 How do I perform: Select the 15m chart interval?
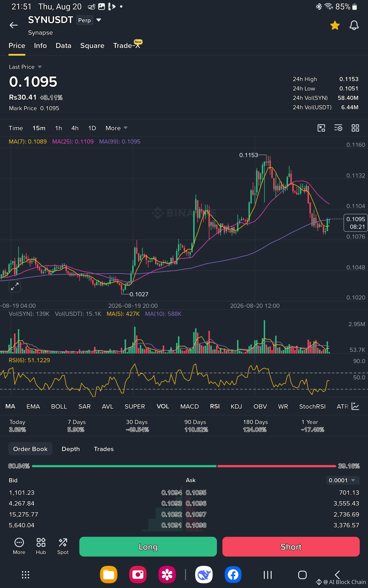click(39, 128)
